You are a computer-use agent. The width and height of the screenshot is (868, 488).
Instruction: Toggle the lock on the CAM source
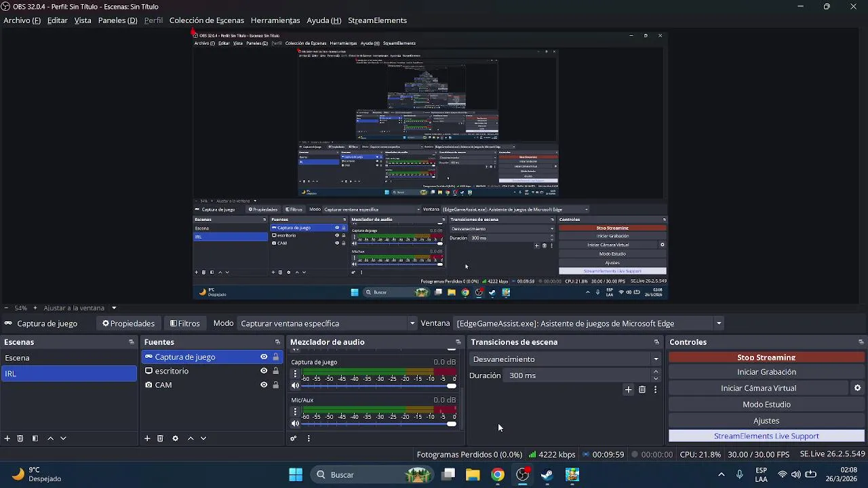coord(275,385)
